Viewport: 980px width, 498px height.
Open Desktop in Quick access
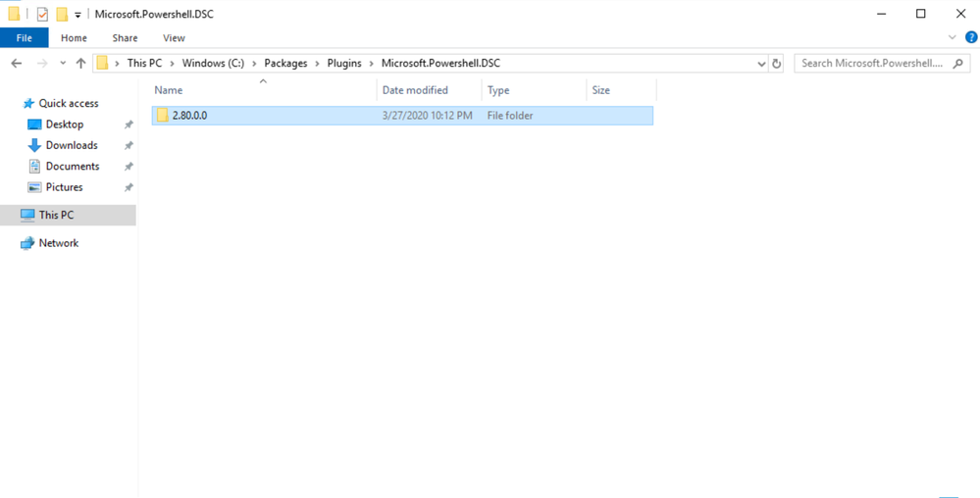point(65,124)
